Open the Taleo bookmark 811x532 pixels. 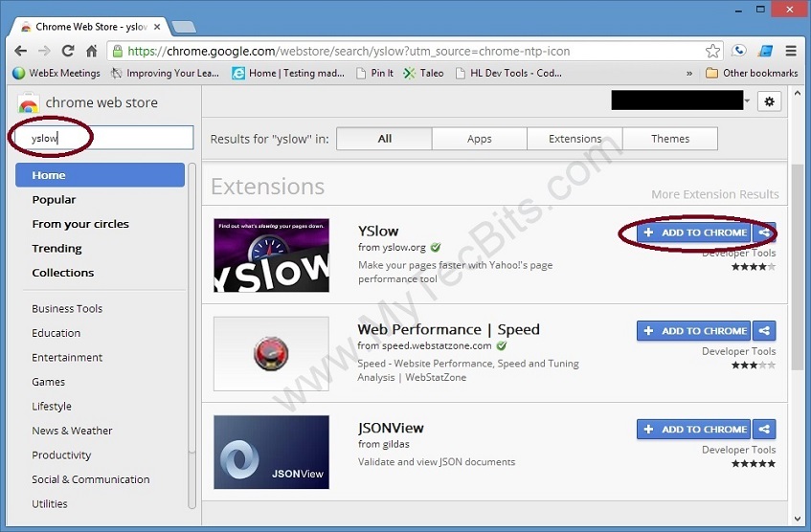tap(423, 74)
